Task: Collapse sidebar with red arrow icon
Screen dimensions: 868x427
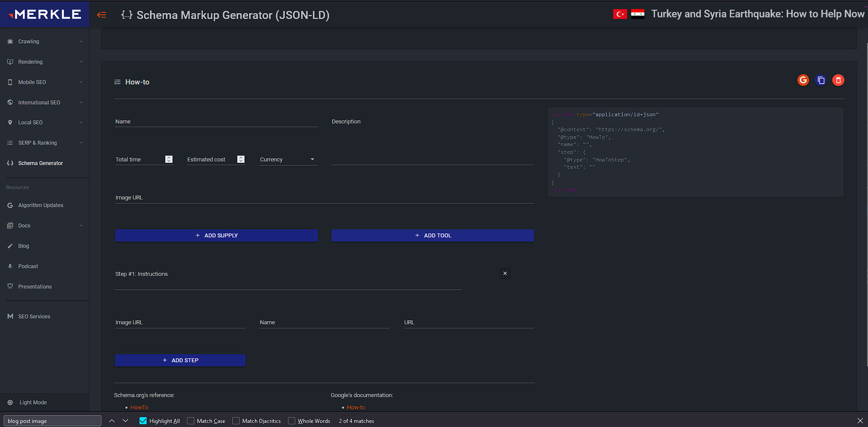Action: tap(101, 15)
